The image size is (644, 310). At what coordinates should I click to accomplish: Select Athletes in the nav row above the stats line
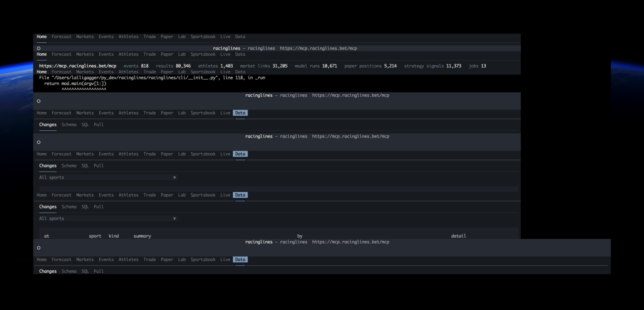pyautogui.click(x=128, y=54)
